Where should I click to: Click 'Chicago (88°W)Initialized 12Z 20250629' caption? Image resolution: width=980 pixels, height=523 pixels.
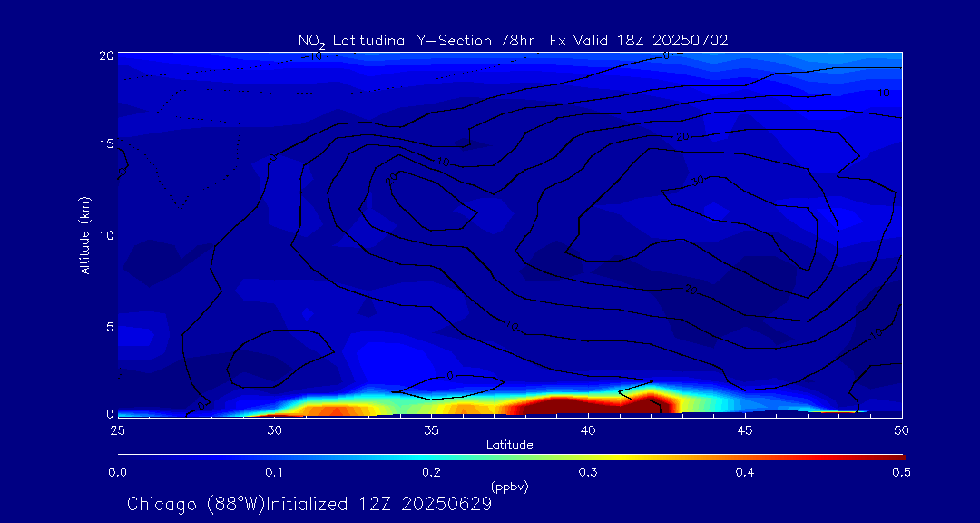tap(309, 504)
